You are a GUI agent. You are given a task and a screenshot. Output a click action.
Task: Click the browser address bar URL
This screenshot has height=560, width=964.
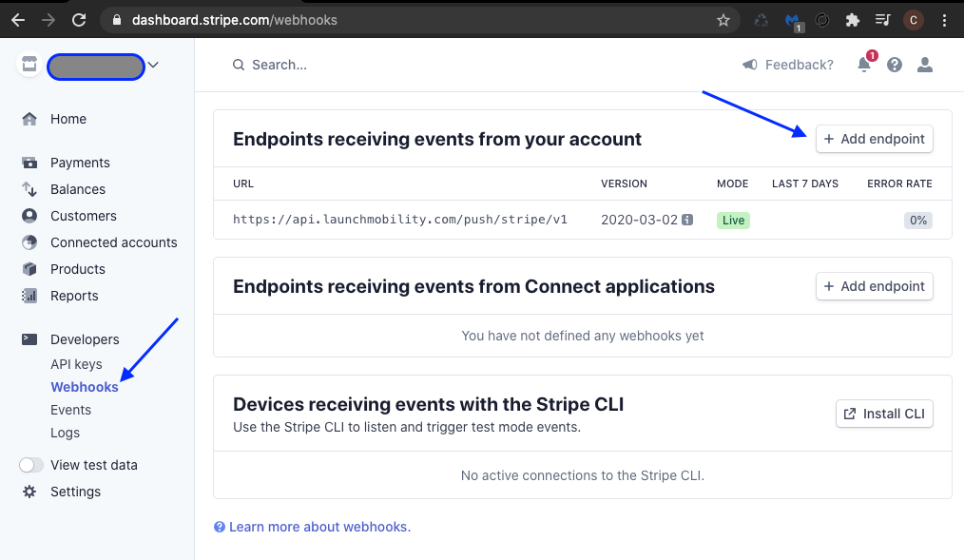click(x=234, y=20)
